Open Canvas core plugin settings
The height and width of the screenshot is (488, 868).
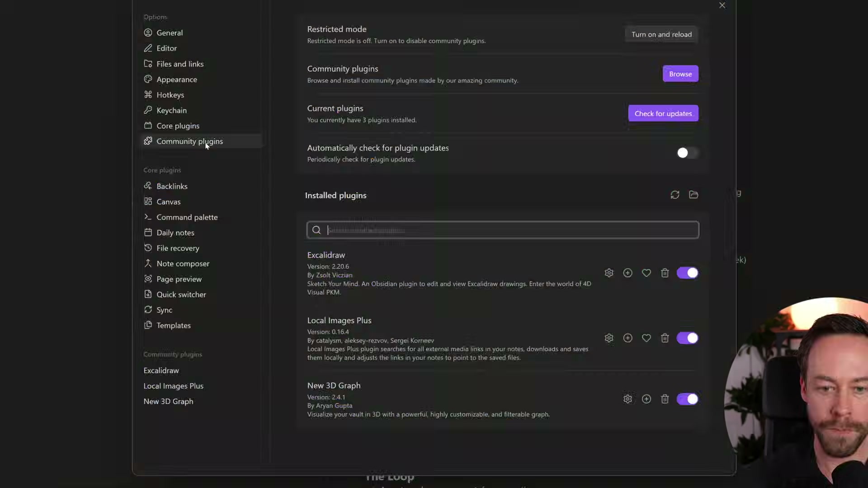click(201, 202)
